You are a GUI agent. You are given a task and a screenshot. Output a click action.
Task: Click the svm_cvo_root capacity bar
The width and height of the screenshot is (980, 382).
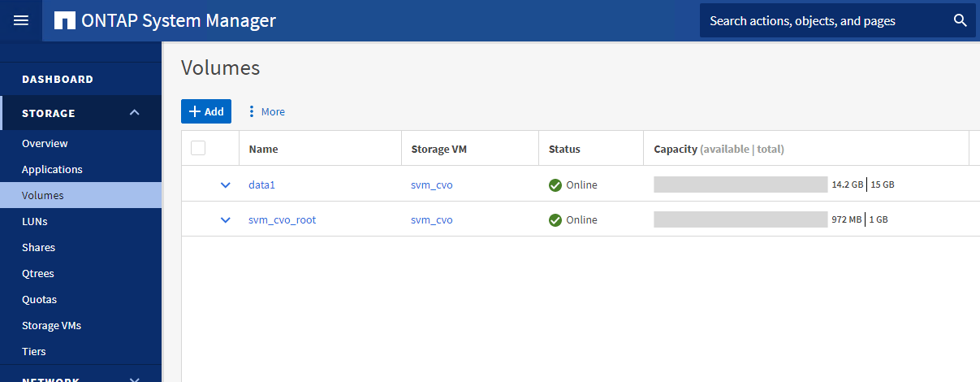click(740, 219)
